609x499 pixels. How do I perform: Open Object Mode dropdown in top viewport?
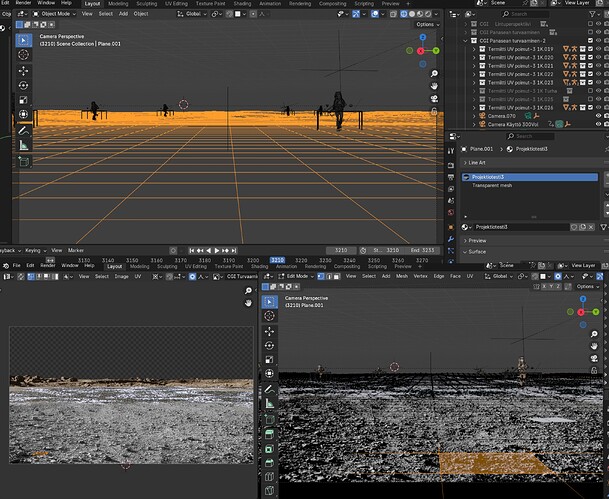tap(54, 14)
